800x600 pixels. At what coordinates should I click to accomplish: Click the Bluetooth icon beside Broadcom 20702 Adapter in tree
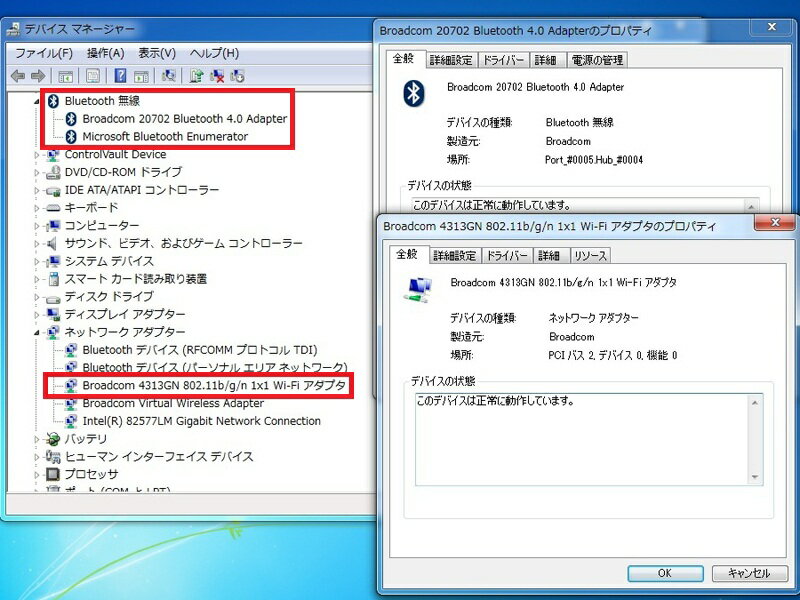71,119
